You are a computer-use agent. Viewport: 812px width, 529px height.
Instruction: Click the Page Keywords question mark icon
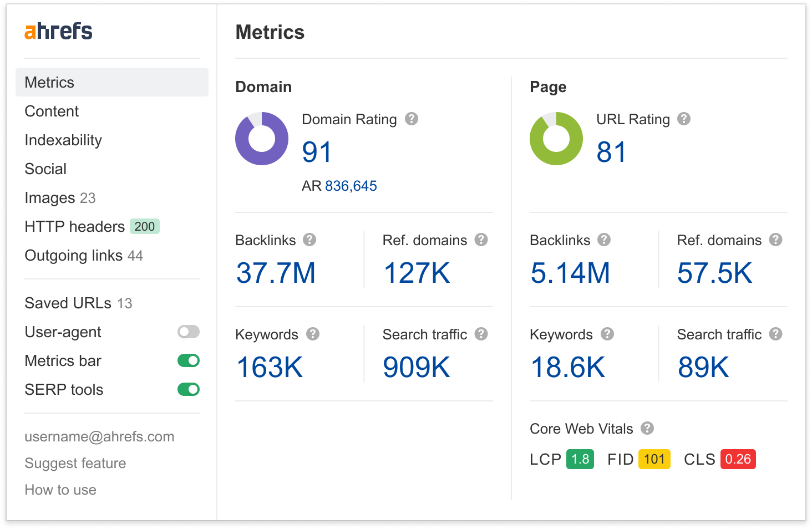[x=608, y=334]
